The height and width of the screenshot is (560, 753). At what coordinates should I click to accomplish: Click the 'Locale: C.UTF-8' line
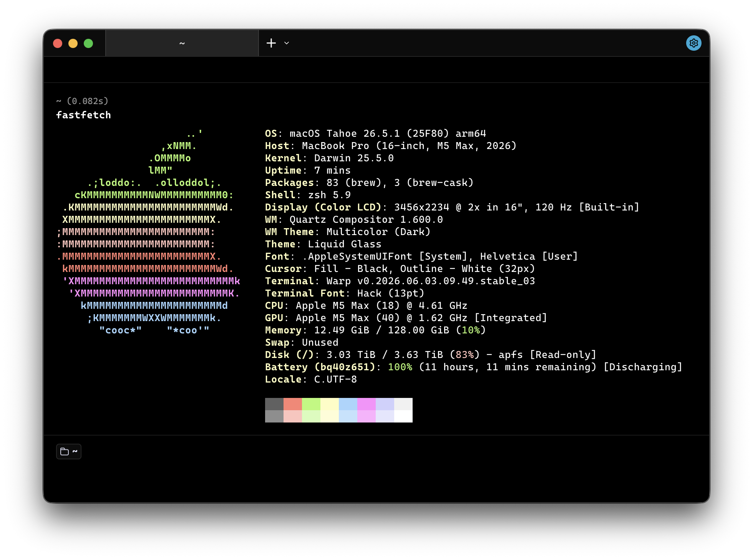coord(311,379)
